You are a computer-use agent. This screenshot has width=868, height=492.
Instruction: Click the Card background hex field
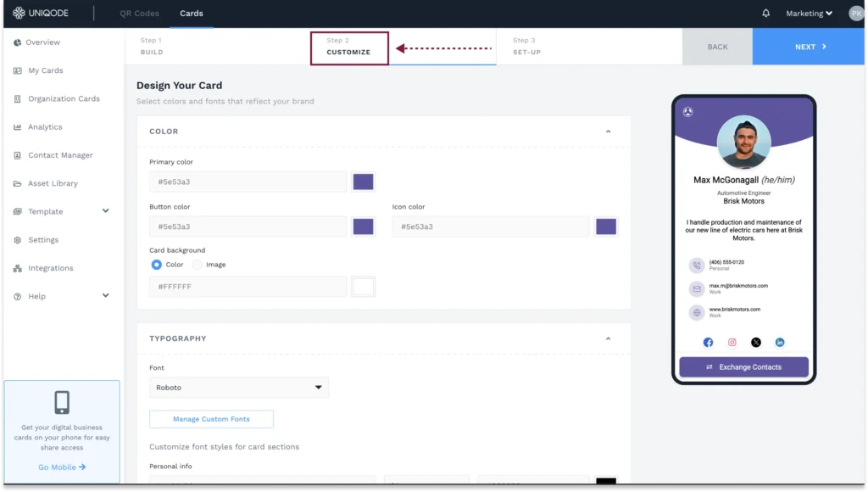[248, 287]
